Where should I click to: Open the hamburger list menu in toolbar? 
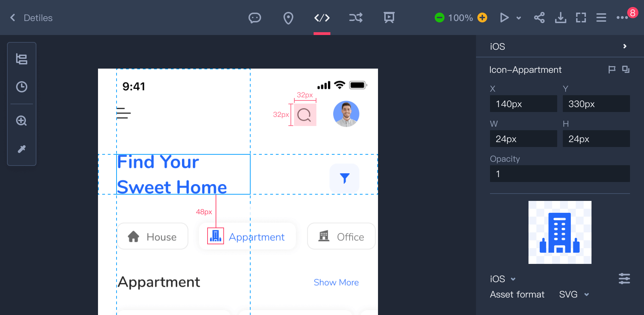[x=601, y=17]
